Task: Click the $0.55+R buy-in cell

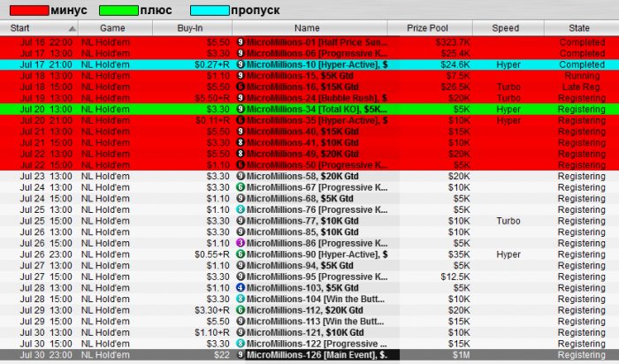Action: [212, 254]
